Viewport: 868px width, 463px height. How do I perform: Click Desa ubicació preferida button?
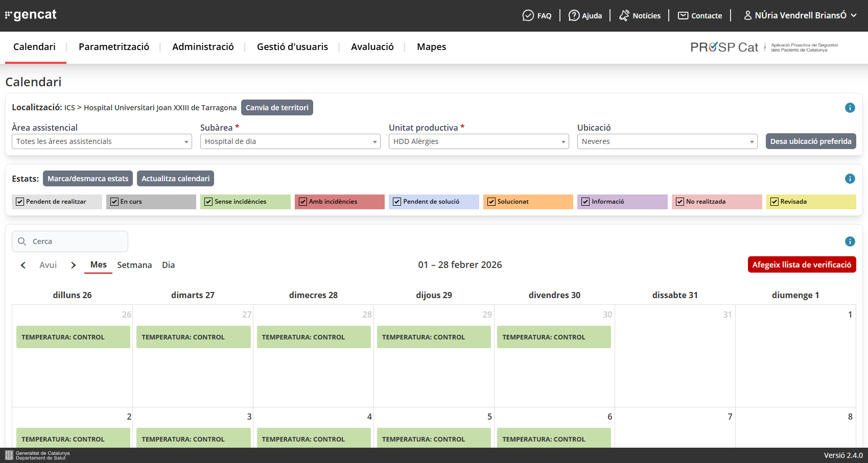(811, 141)
